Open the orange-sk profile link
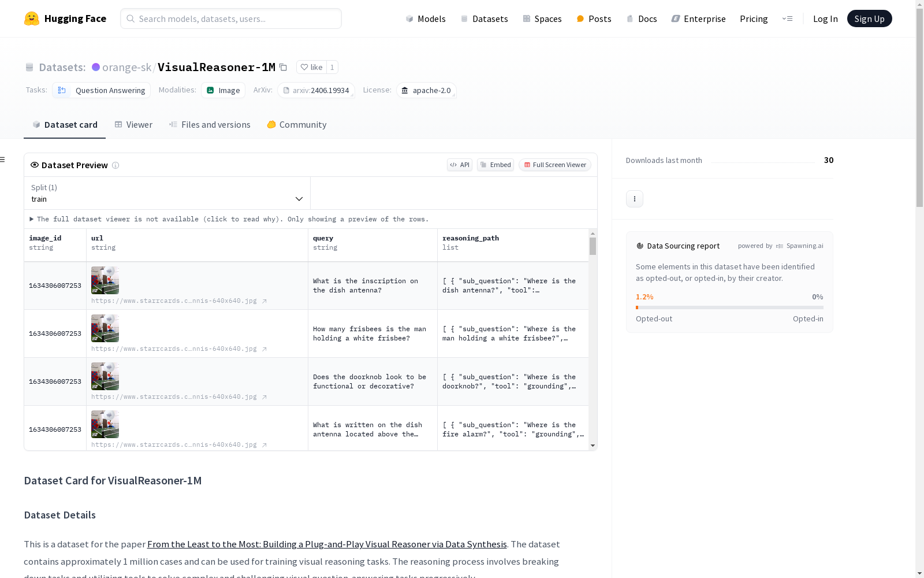This screenshot has width=924, height=578. (x=126, y=67)
